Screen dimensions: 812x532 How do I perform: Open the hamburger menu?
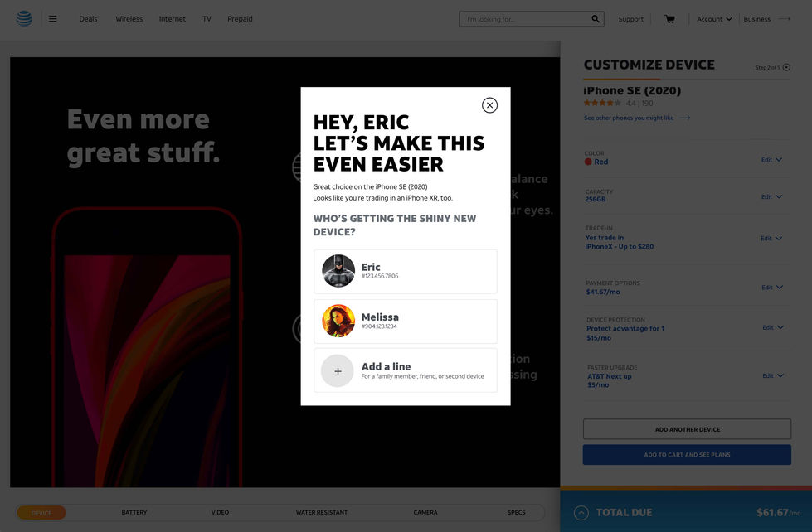pyautogui.click(x=53, y=18)
